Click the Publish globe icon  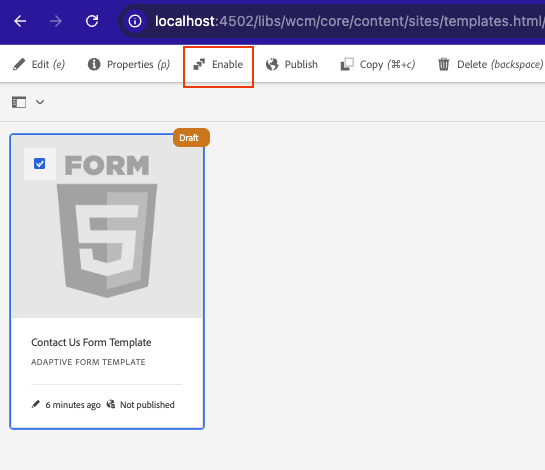click(x=272, y=64)
